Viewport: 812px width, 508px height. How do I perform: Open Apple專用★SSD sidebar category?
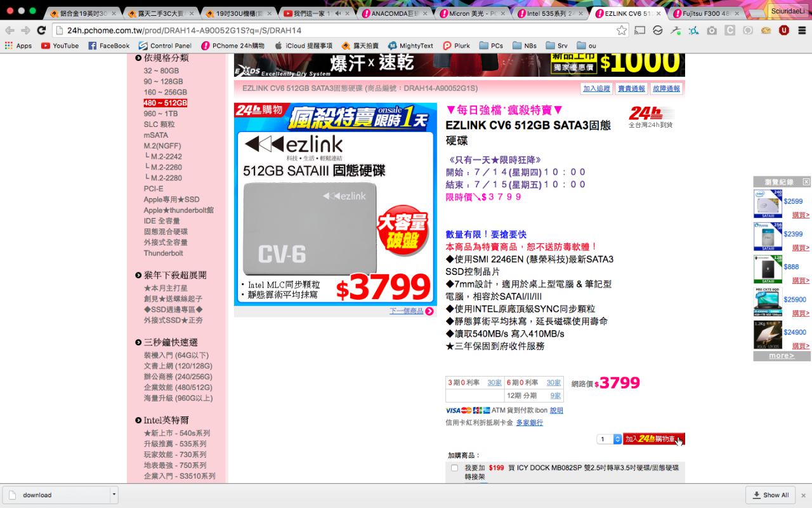[171, 199]
